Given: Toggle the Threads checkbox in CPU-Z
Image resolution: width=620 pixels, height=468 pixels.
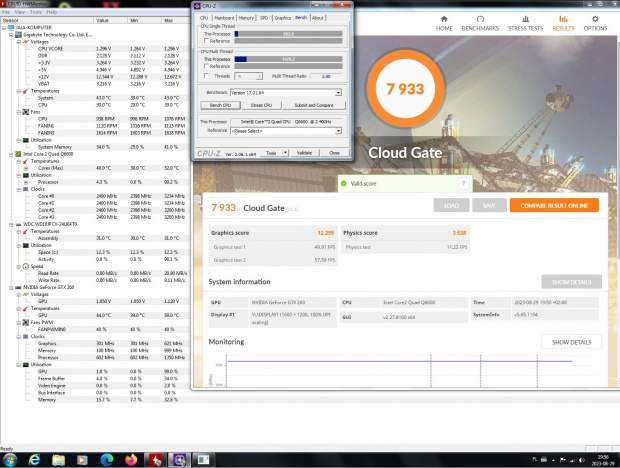Looking at the screenshot, I should tap(204, 75).
